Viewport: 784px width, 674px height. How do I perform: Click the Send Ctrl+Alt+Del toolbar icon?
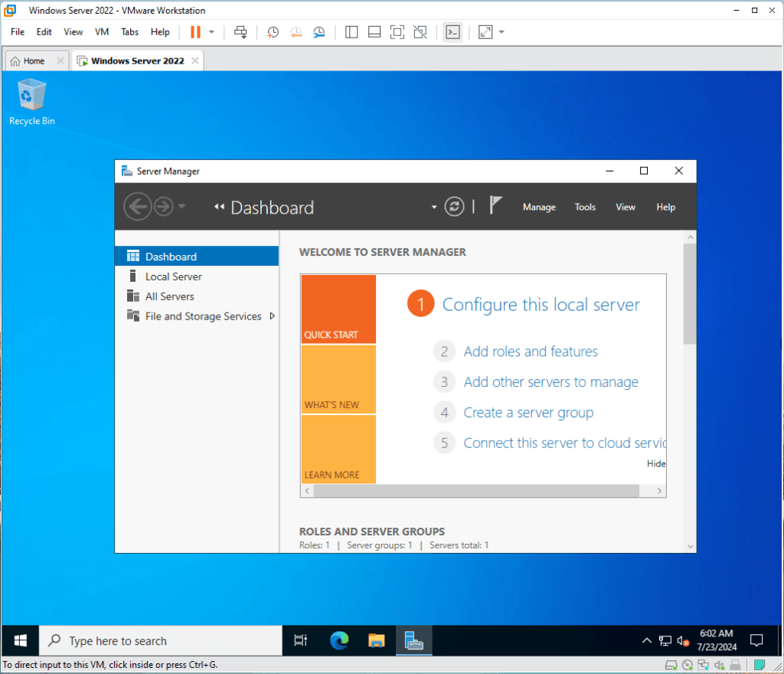click(x=240, y=32)
